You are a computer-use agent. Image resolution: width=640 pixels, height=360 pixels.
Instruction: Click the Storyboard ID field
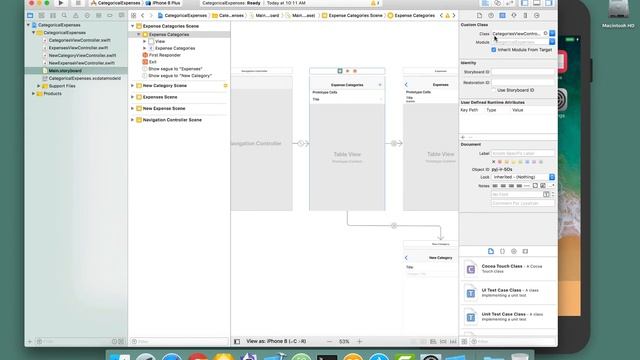click(523, 72)
